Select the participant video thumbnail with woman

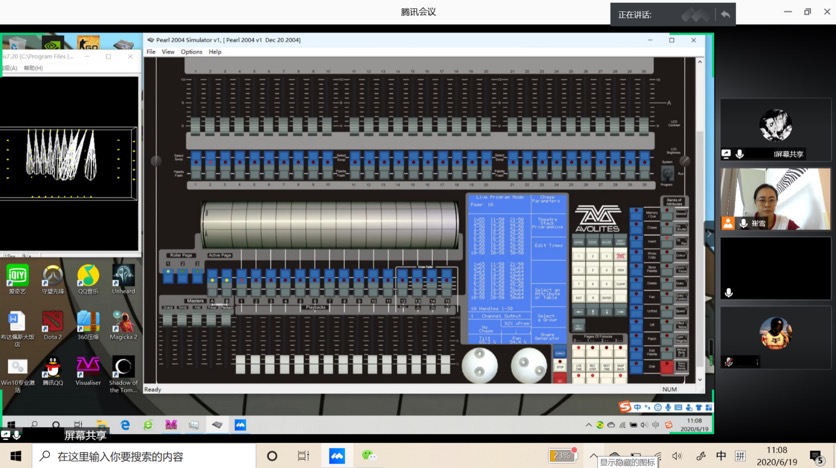775,198
